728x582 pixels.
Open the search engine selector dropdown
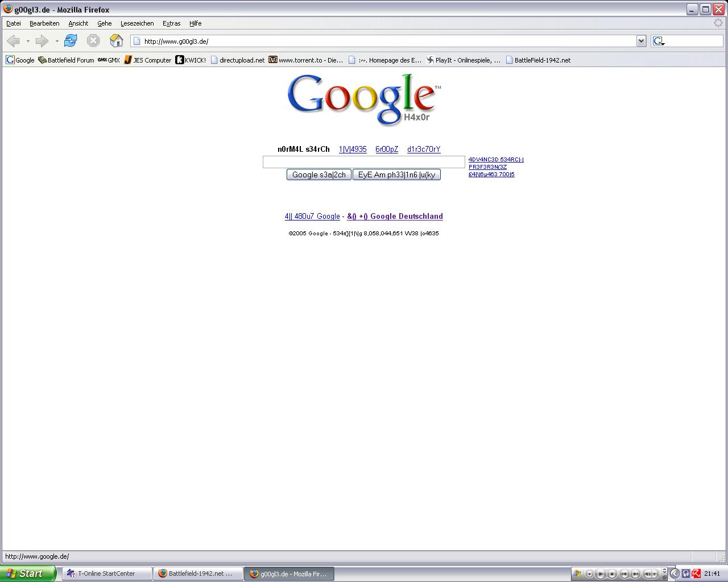tap(659, 41)
